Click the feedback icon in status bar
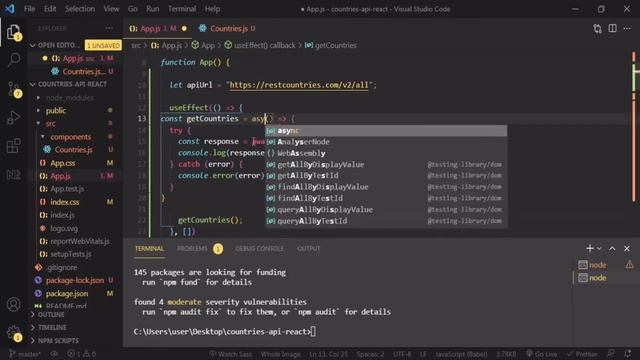 tap(611, 354)
